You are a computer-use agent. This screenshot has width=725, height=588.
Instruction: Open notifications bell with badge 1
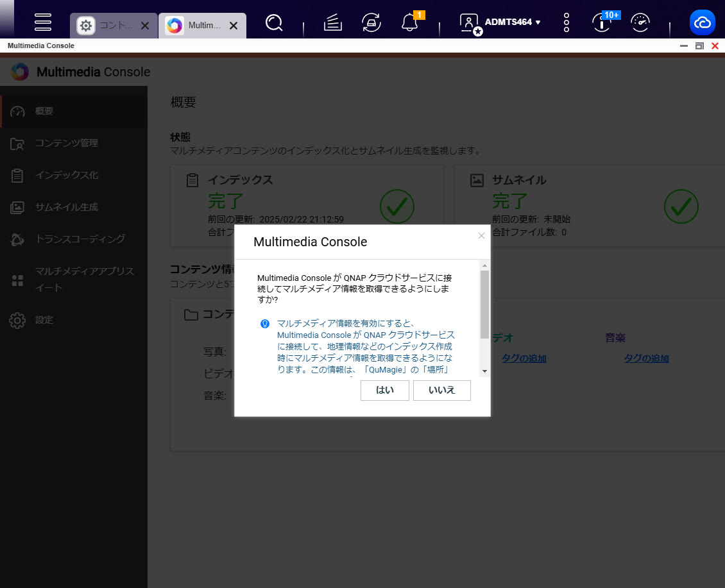410,22
